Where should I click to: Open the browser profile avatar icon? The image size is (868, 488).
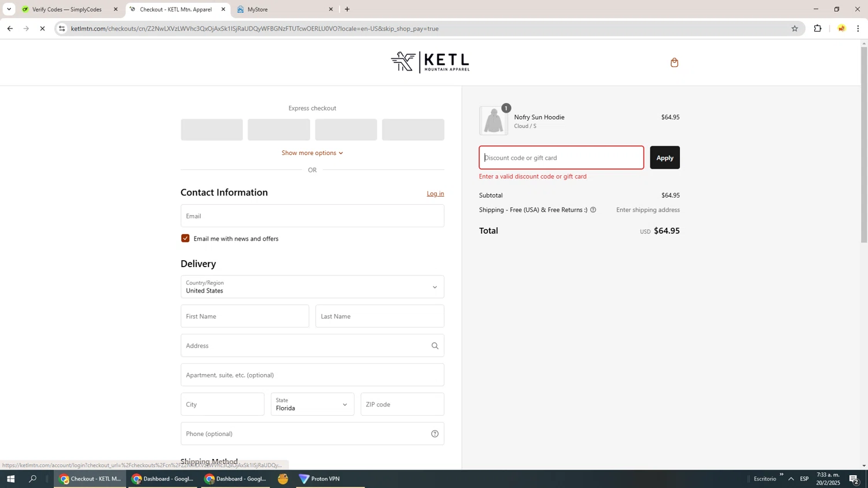click(x=841, y=28)
